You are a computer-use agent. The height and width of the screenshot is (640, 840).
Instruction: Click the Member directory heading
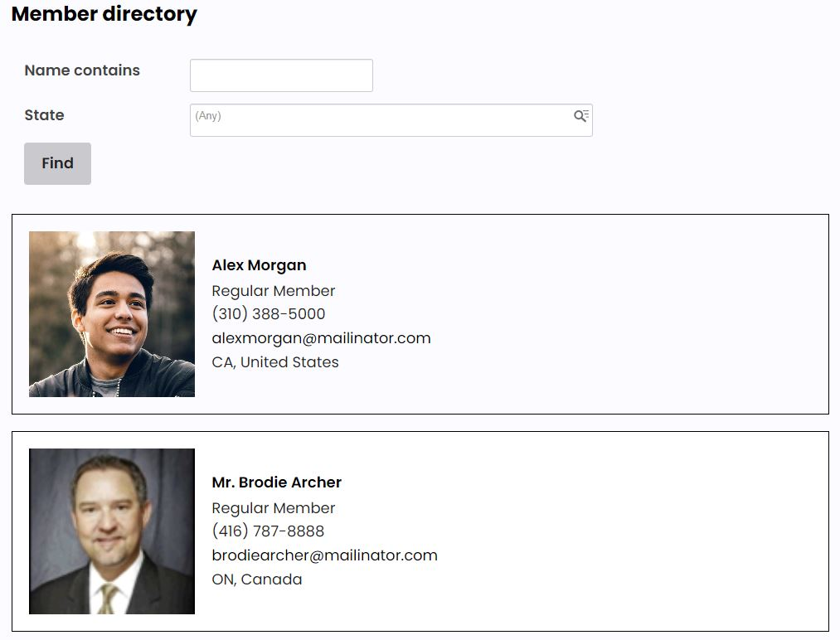click(104, 14)
